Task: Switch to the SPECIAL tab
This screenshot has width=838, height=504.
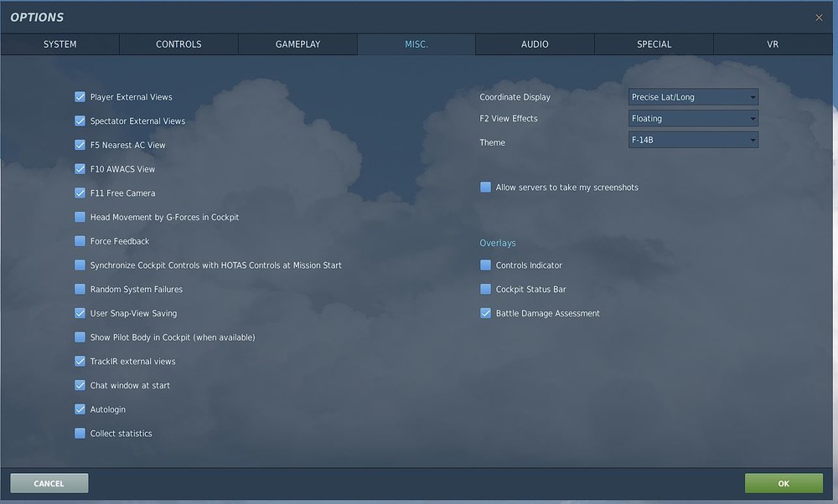Action: coord(654,44)
